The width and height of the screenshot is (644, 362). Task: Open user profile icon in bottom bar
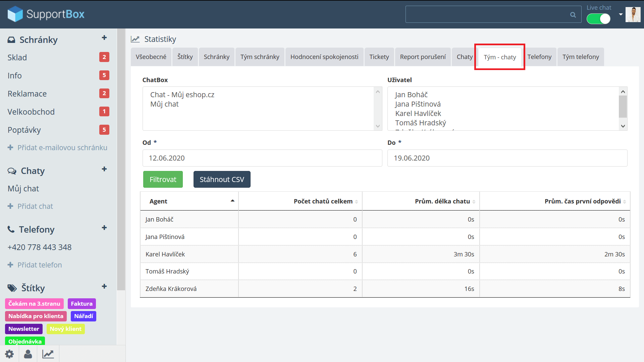28,354
